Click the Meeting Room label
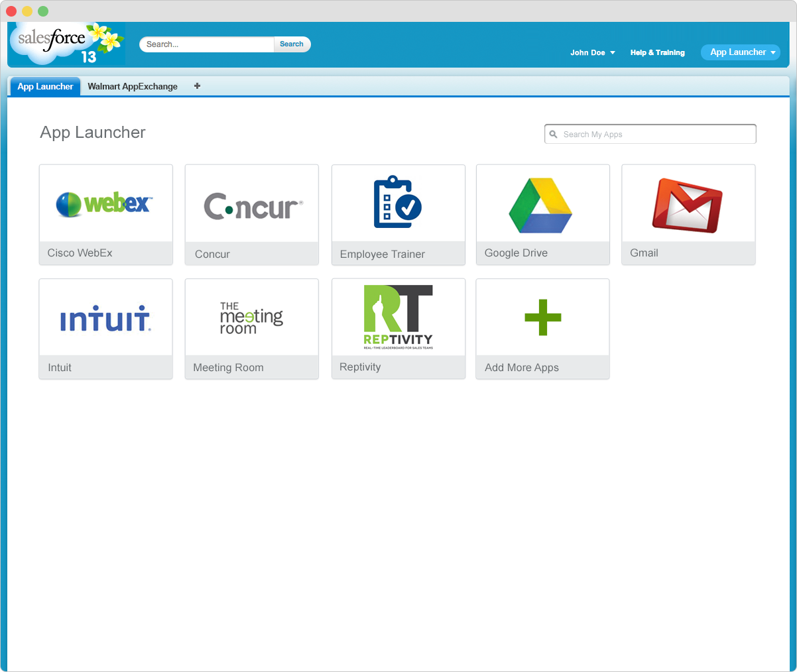The height and width of the screenshot is (672, 797). pyautogui.click(x=228, y=368)
